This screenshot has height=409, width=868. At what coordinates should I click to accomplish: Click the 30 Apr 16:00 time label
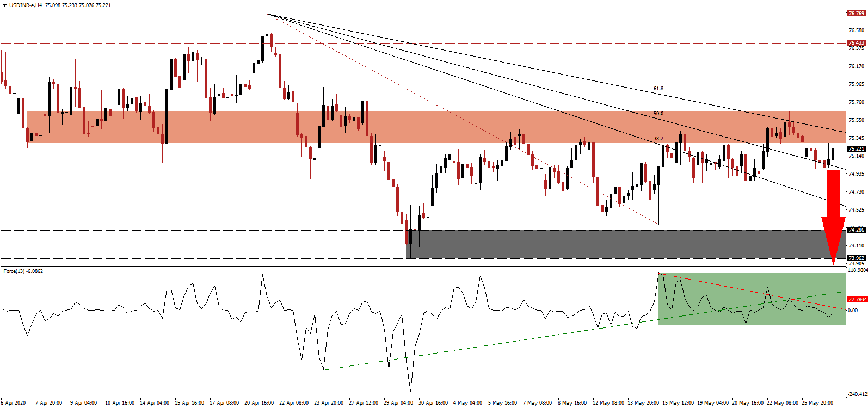point(433,403)
